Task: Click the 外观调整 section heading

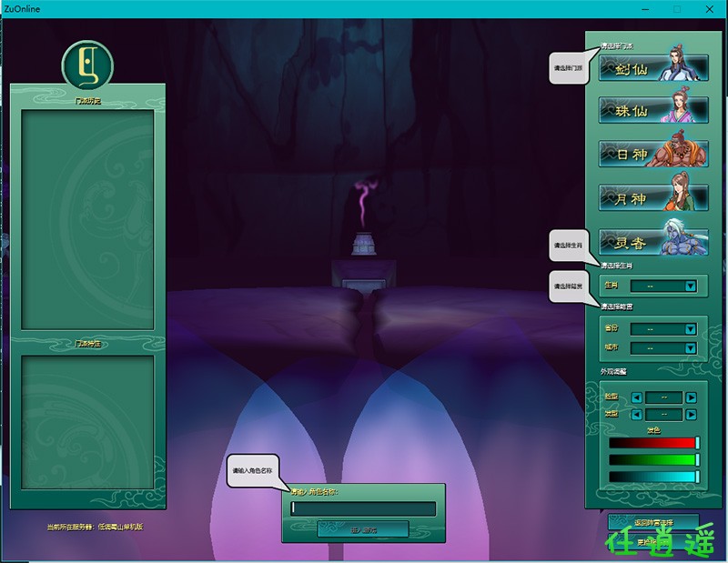Action: (x=613, y=372)
